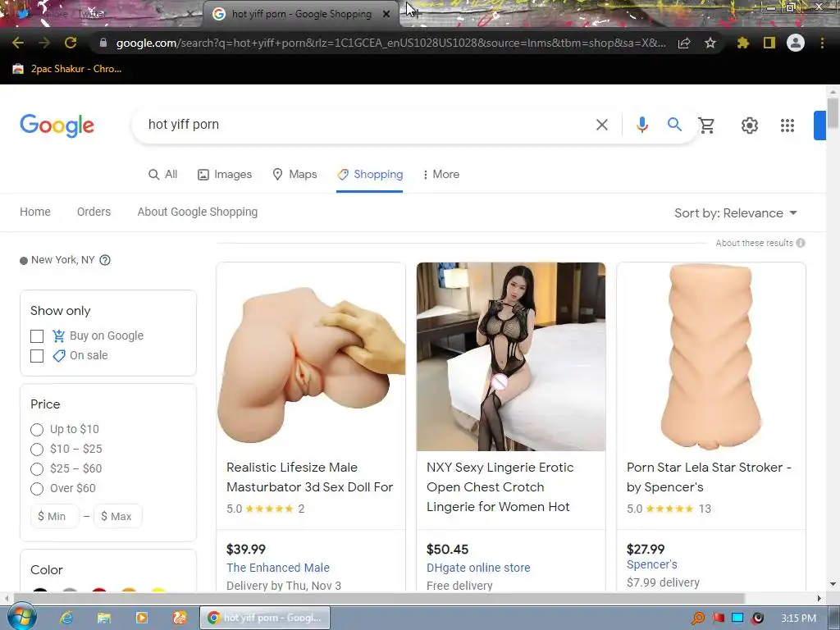Screen dimensions: 840x630
Task: Click the Google logo
Action: coord(57,126)
